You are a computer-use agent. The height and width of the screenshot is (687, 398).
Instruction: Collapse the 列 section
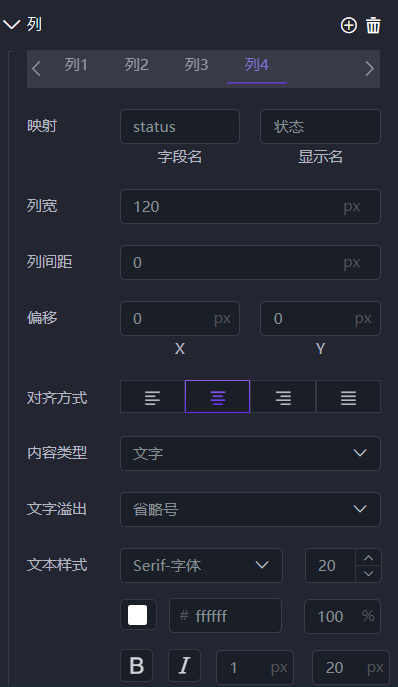(x=12, y=25)
